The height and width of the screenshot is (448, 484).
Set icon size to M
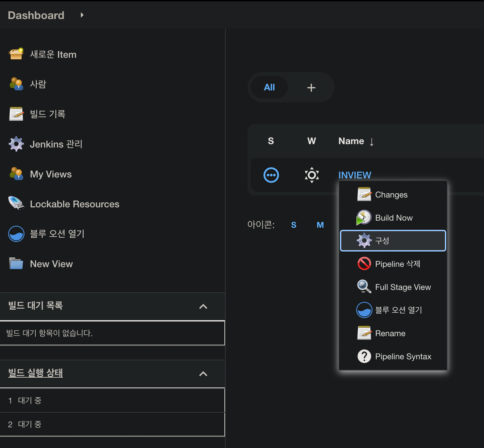320,225
